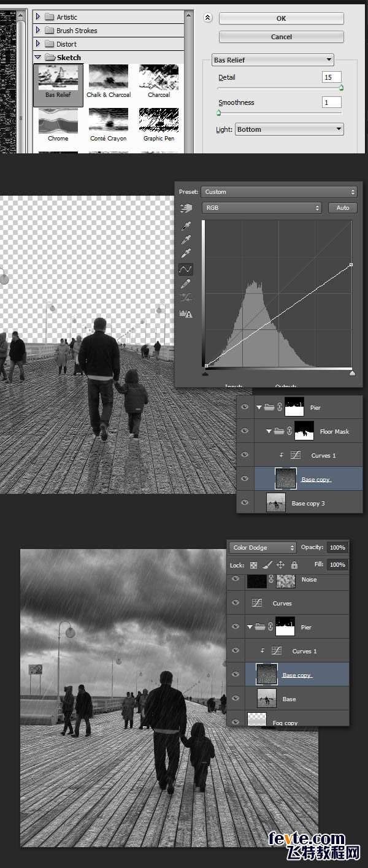Click the Detail slider handle
The height and width of the screenshot is (868, 368).
[x=341, y=88]
